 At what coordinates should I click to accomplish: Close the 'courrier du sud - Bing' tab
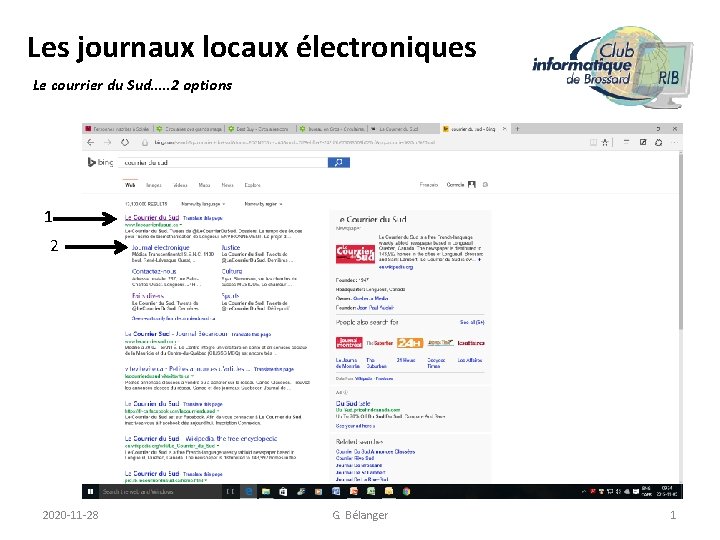(504, 129)
